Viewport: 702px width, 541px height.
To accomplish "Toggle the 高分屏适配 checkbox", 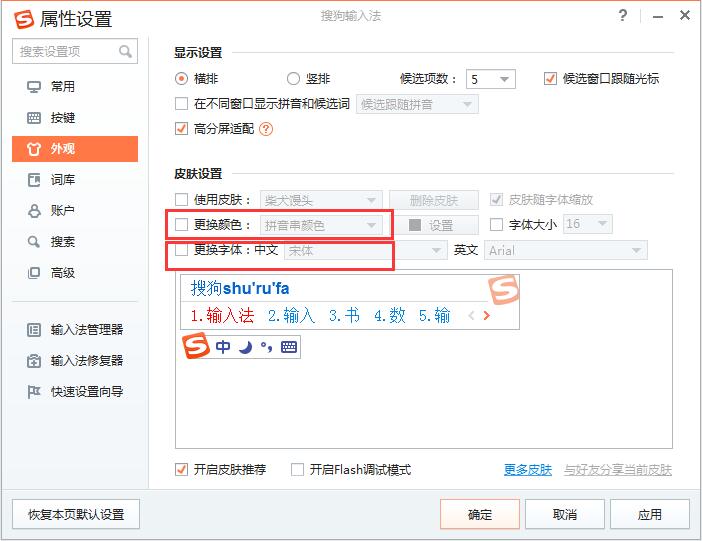I will click(181, 129).
